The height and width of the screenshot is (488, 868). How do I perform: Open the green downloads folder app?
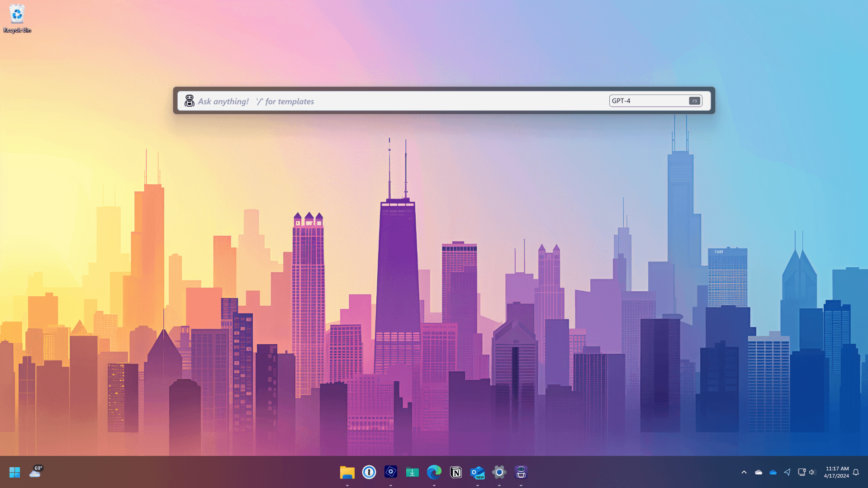pos(412,472)
